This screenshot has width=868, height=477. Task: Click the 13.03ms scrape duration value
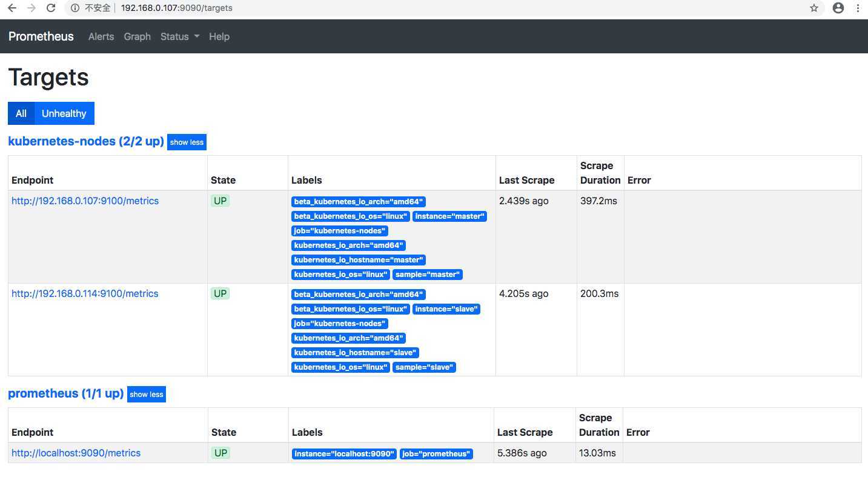tap(597, 453)
